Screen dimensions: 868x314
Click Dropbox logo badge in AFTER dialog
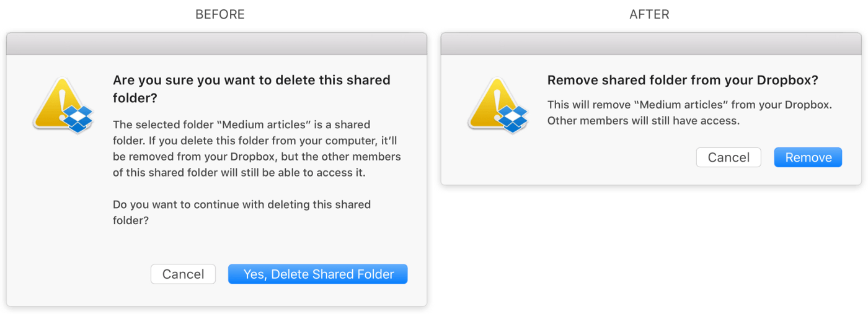click(x=513, y=119)
